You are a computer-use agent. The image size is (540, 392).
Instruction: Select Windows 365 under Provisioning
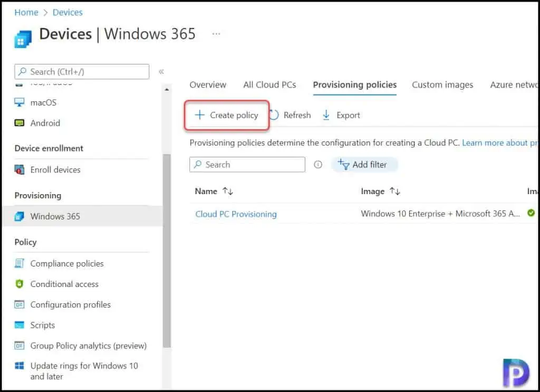click(x=82, y=216)
